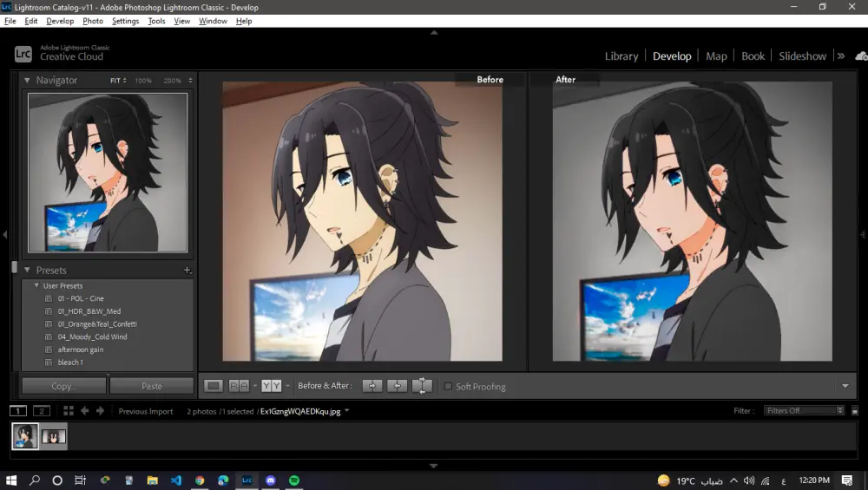868x490 pixels.
Task: Go forward with filmstrip right arrow
Action: (100, 411)
